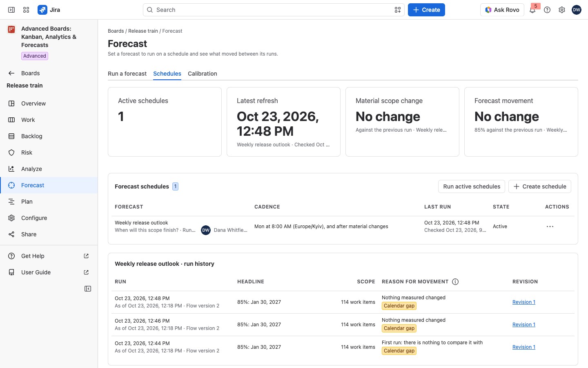Toggle the sidebar panel icon in top bar

11,10
